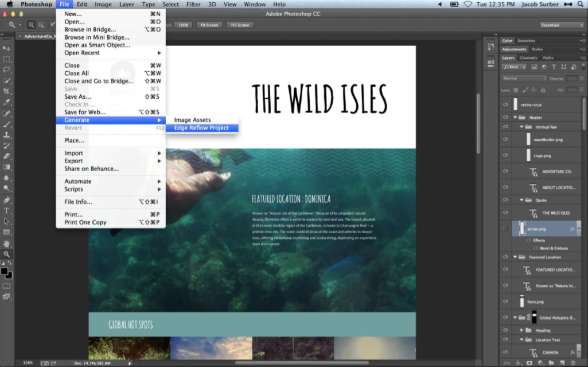Open the Normal blend mode dropdown

[524, 78]
